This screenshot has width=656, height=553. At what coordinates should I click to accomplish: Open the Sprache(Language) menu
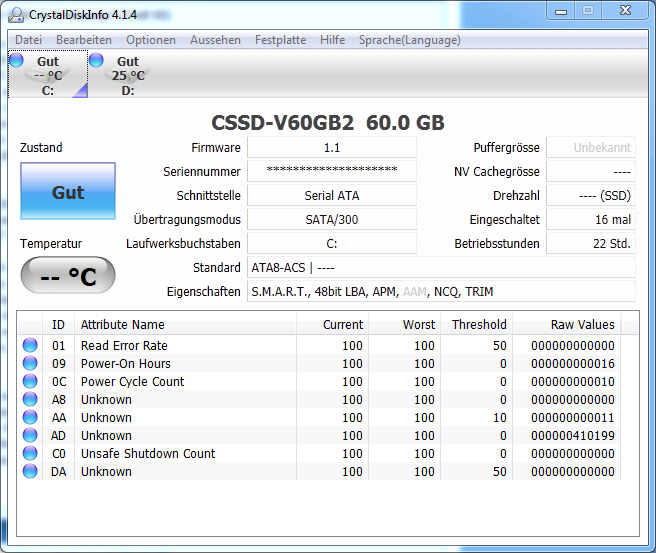coord(410,40)
